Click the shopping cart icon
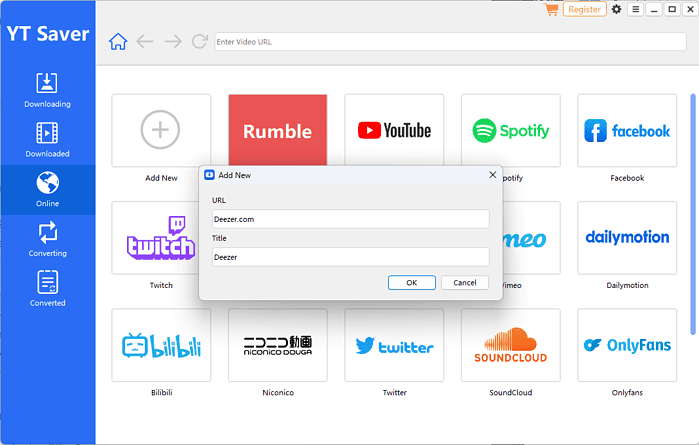 (x=551, y=9)
